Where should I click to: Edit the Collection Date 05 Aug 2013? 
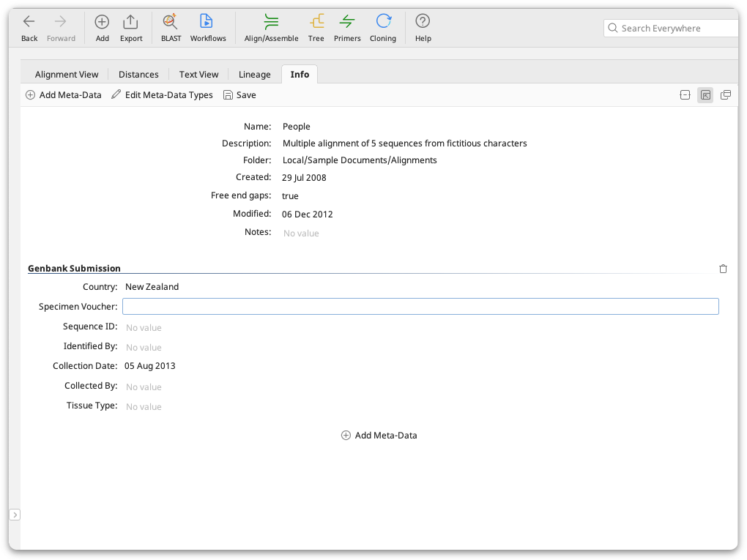point(150,366)
